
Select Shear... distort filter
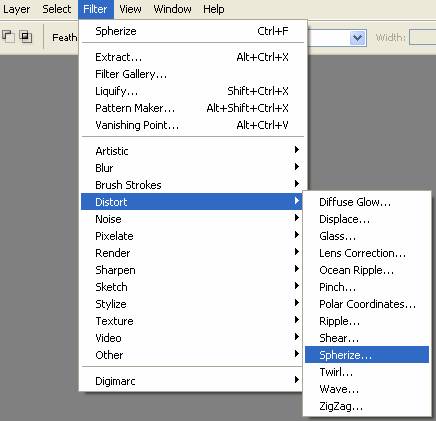coord(367,338)
